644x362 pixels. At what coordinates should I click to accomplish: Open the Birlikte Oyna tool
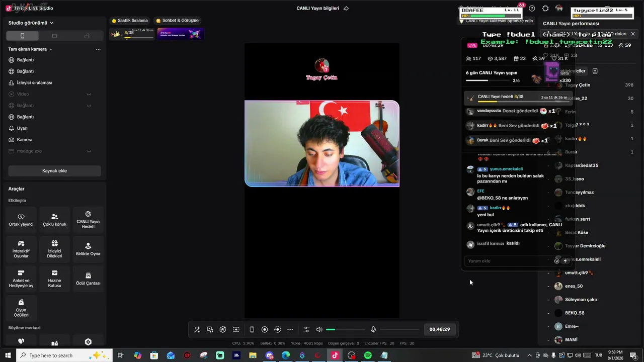(x=88, y=249)
